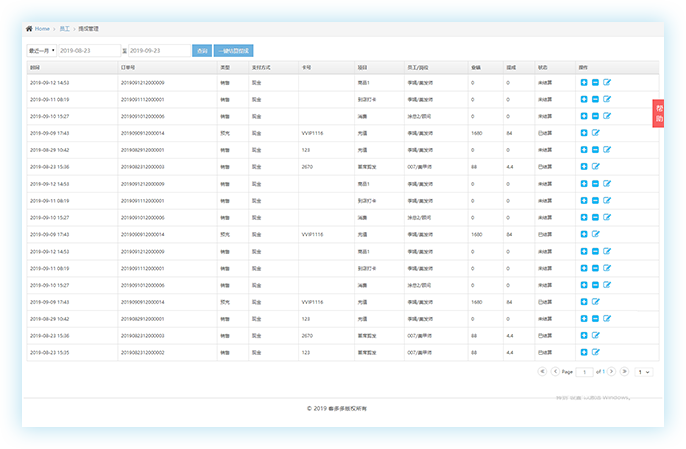The height and width of the screenshot is (449, 686).
Task: Click the edit icon in the lower 2019-08-23 15:36 row
Action: (595, 335)
